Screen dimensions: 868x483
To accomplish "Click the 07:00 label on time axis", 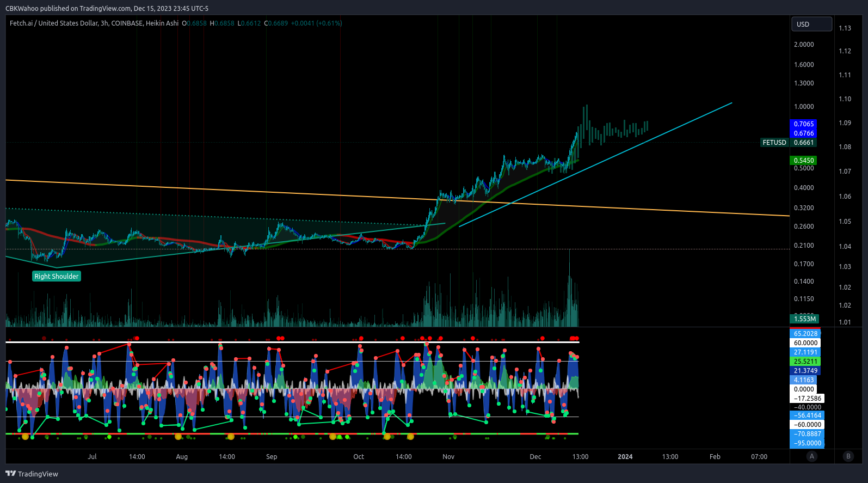I will [759, 457].
